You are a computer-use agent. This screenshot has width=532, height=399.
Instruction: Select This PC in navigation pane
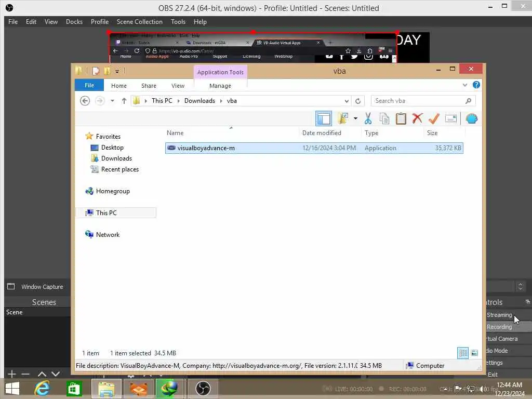click(x=106, y=212)
